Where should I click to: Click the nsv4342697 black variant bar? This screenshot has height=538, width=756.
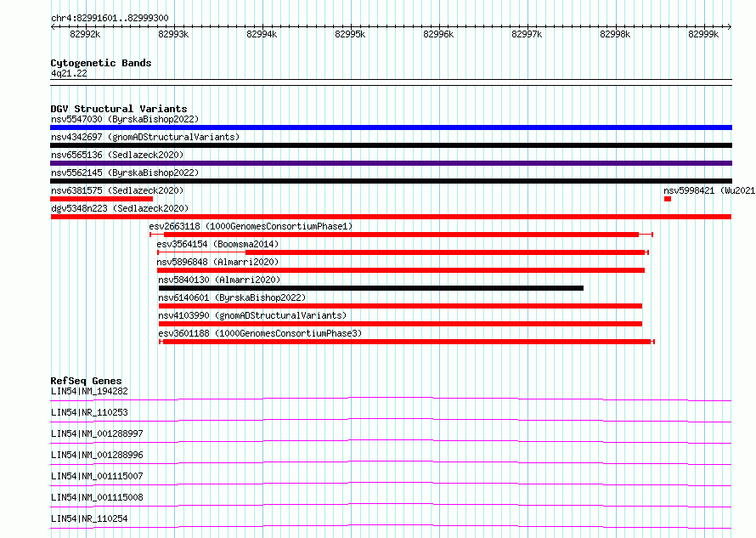391,145
